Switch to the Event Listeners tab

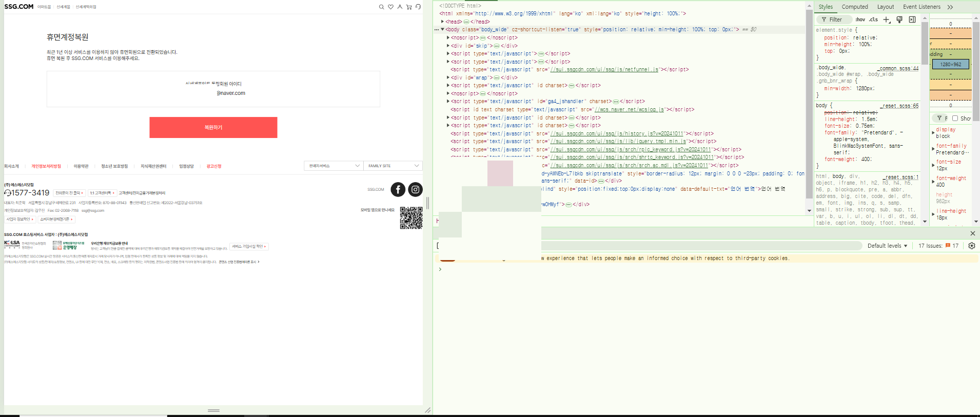coord(922,7)
